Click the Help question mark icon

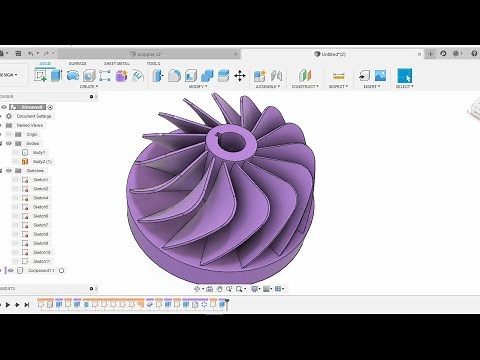tap(474, 53)
